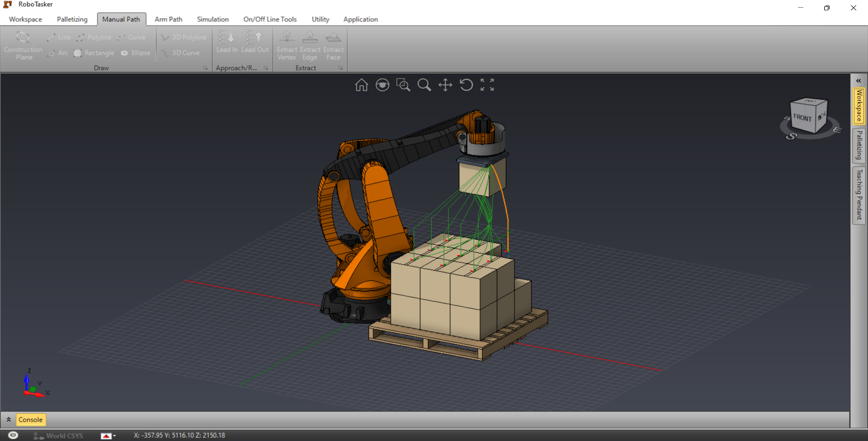The image size is (868, 441).
Task: Click the World CSYS status entry
Action: (x=58, y=436)
